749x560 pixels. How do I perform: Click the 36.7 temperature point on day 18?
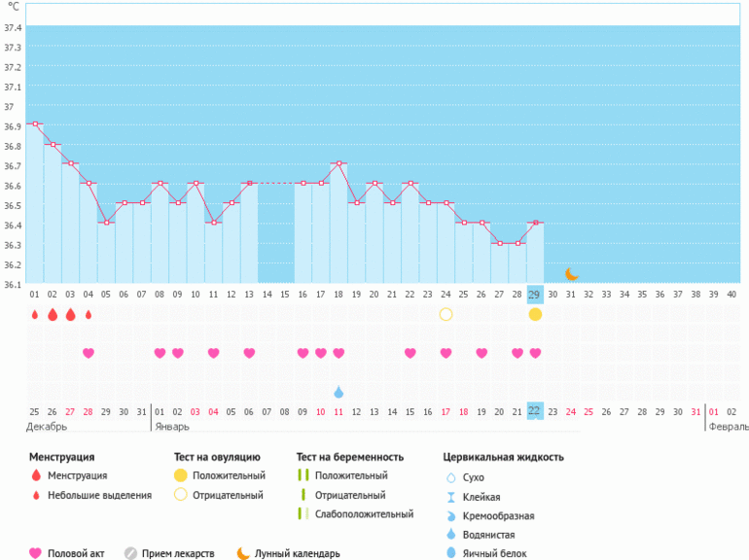tap(339, 163)
